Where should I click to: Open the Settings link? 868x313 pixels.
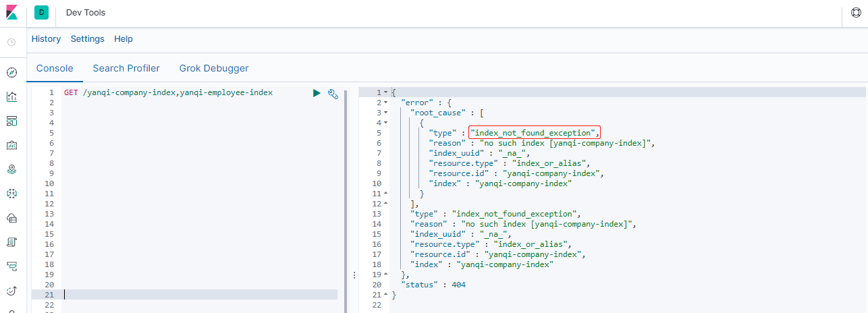click(88, 39)
